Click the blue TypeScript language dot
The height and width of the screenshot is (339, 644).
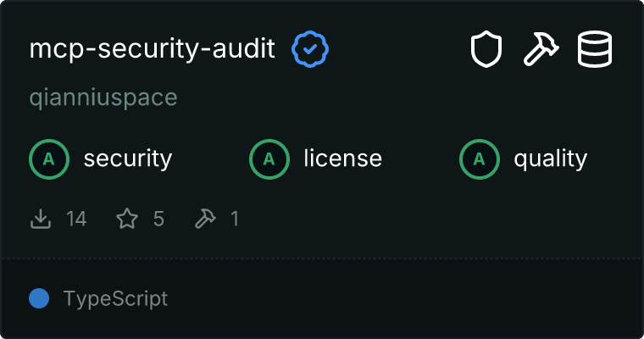(39, 298)
